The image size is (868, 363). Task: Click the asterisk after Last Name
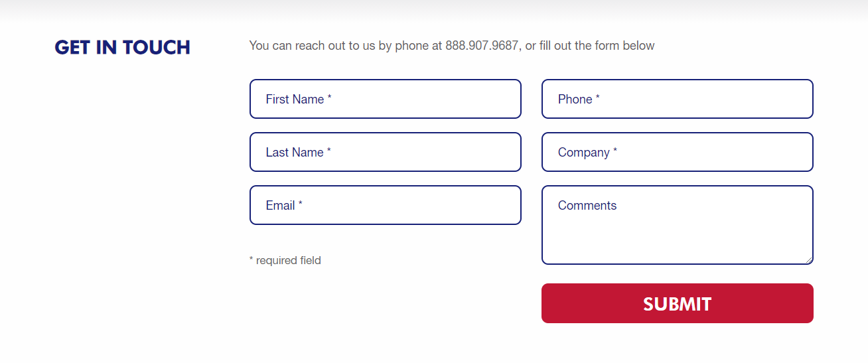click(x=329, y=151)
